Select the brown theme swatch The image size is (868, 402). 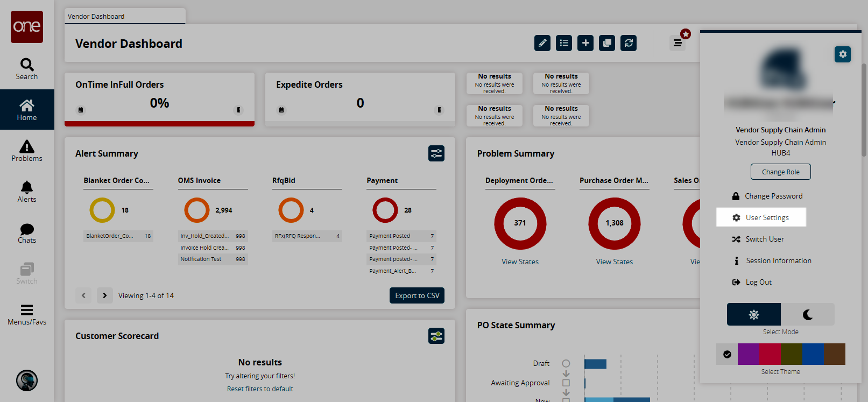point(835,354)
